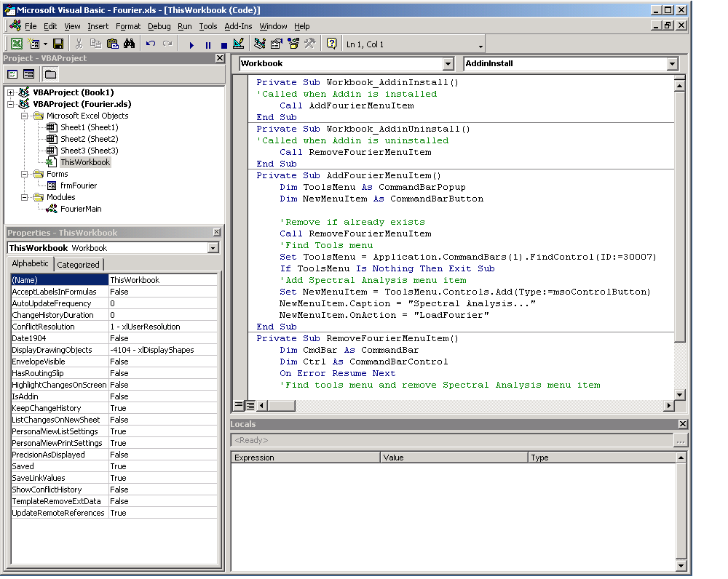Viewport: 728px width, 579px height.
Task: Click Full Module View button in code window
Action: coord(250,405)
